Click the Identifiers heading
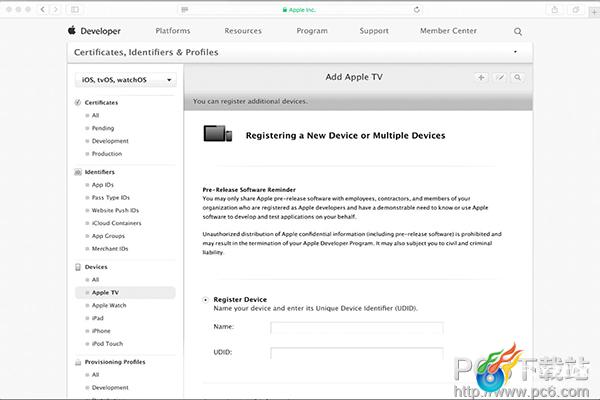The width and height of the screenshot is (600, 400). [x=99, y=172]
